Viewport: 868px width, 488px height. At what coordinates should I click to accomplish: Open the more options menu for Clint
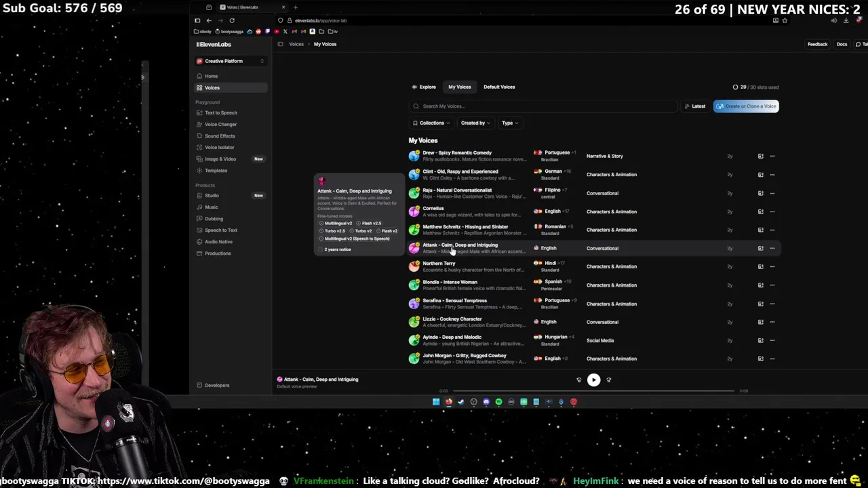[772, 174]
